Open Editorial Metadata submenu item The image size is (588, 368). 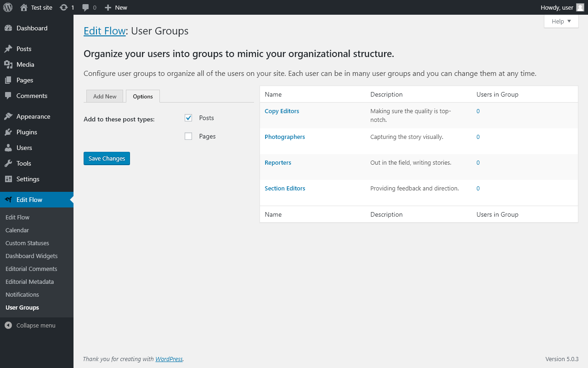[x=29, y=282]
